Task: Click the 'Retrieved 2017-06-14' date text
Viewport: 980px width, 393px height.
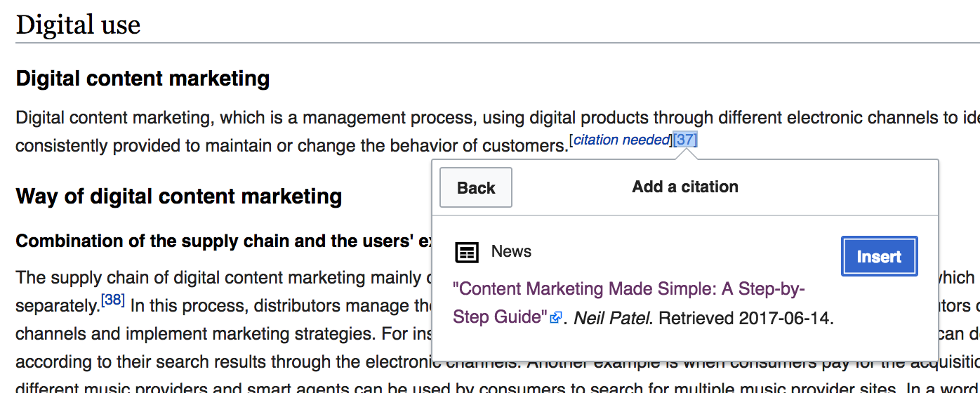Action: click(746, 318)
